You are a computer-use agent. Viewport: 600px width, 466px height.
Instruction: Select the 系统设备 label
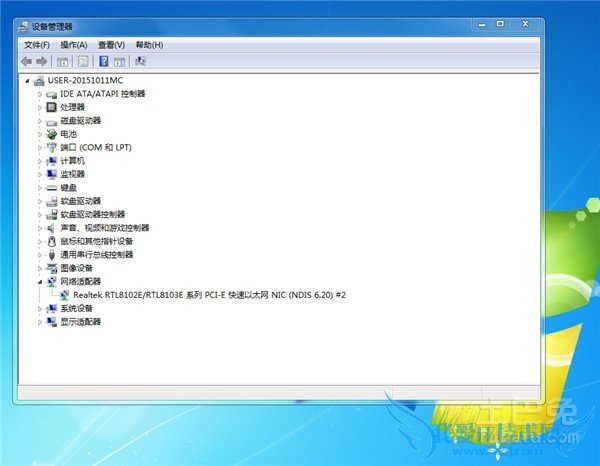coord(77,308)
